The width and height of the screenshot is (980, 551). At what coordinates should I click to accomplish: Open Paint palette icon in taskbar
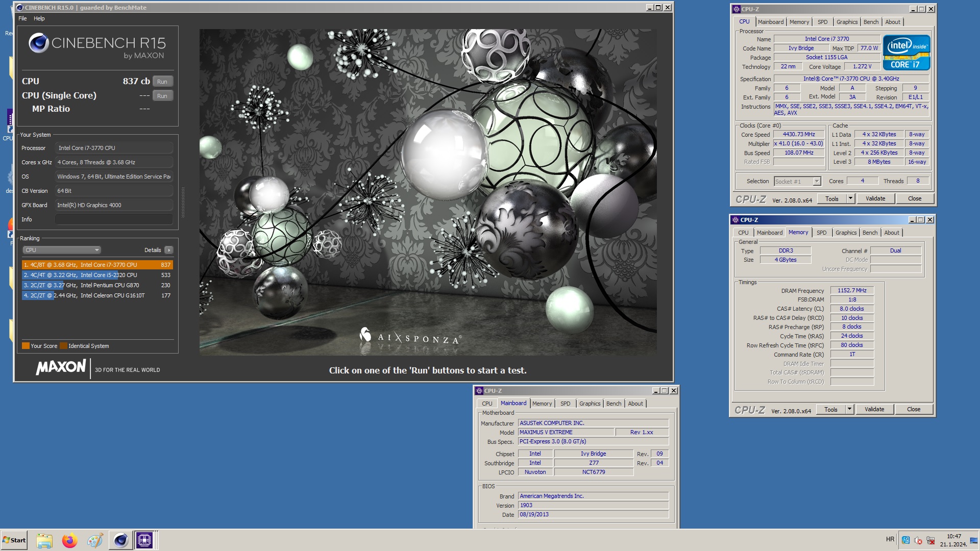[x=94, y=540]
